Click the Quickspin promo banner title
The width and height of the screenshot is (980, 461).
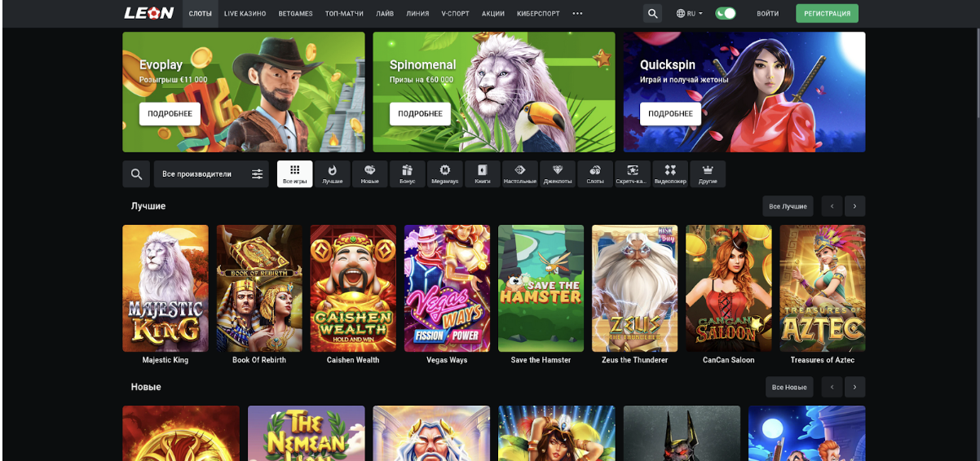coord(668,64)
